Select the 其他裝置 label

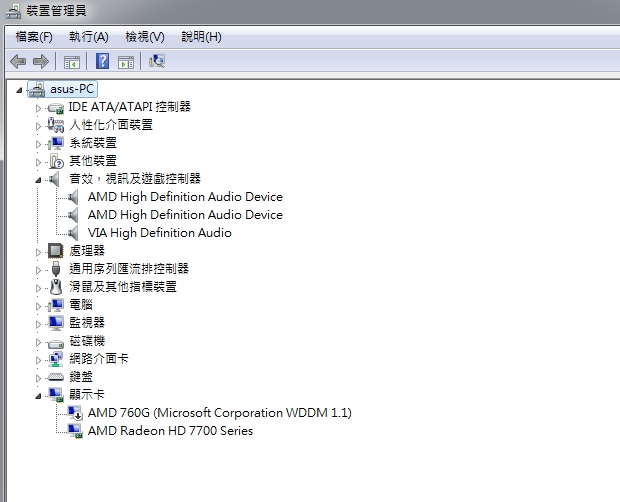tap(93, 161)
